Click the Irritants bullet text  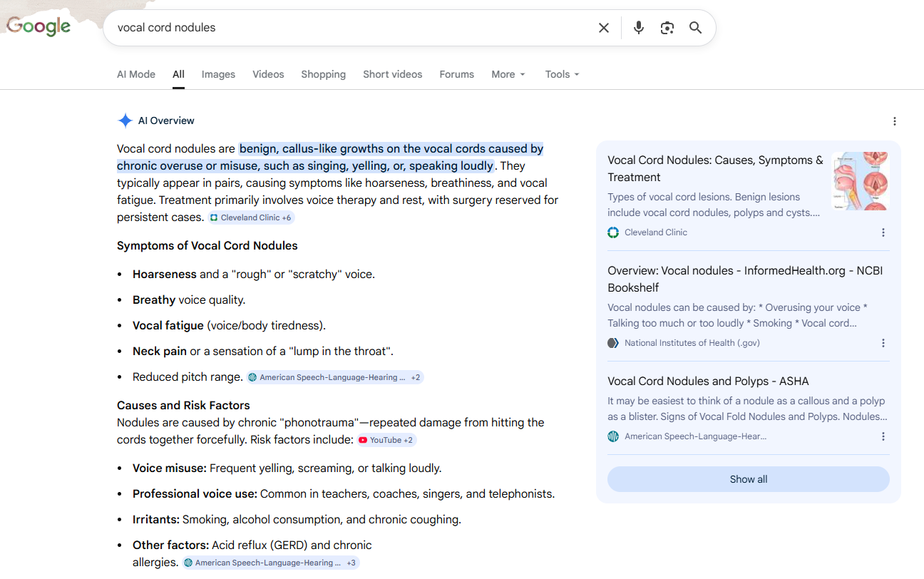297,520
